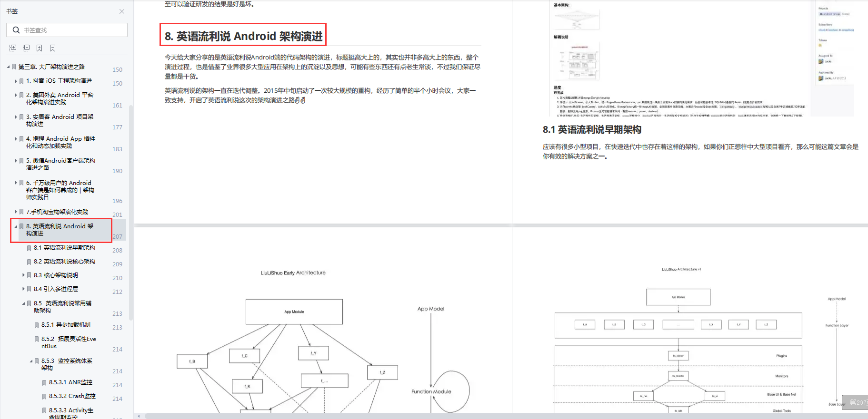
Task: Focus the 书签查找 search field
Action: tap(67, 30)
